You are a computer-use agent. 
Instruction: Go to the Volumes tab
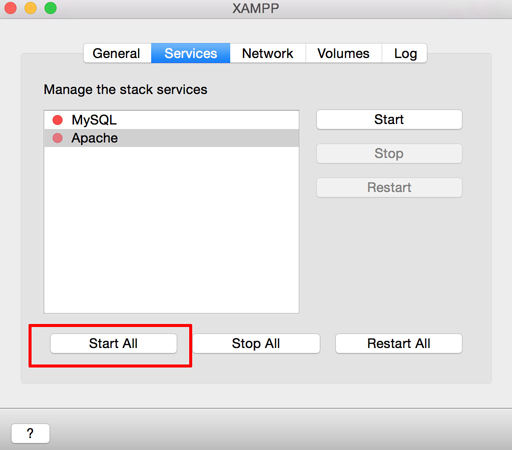pyautogui.click(x=343, y=53)
